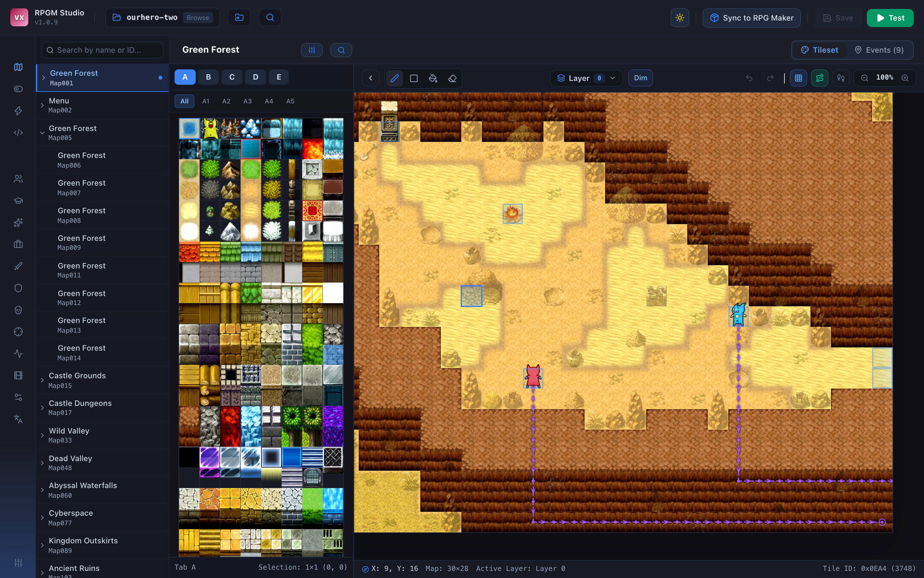This screenshot has width=924, height=578.
Task: Switch to tileset tab E
Action: click(279, 77)
